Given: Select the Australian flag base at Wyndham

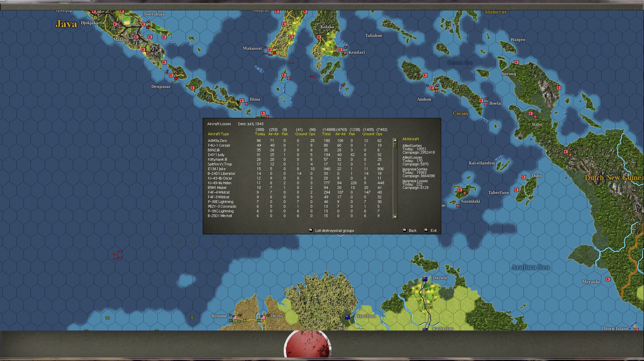Looking at the screenshot, I should pyautogui.click(x=347, y=317).
